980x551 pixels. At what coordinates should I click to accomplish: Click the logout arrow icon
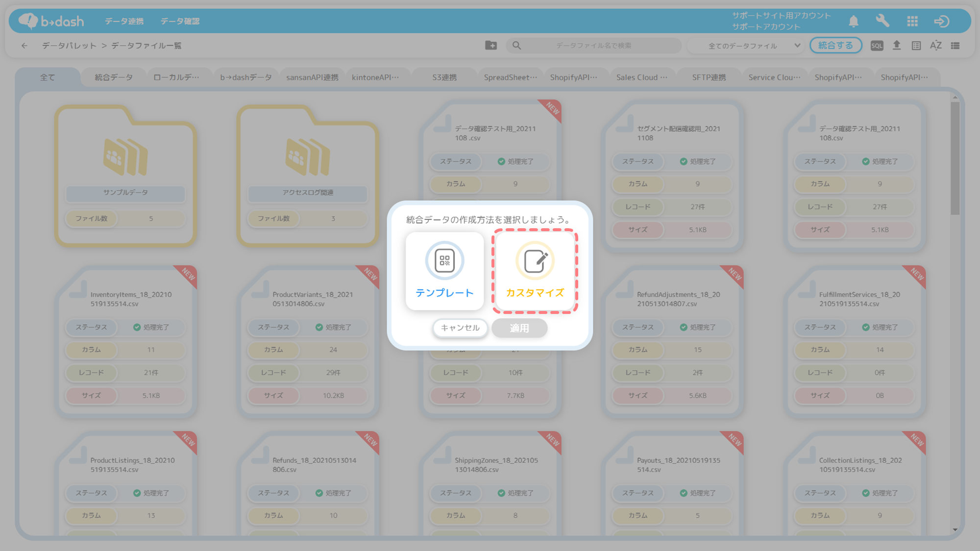pos(941,21)
